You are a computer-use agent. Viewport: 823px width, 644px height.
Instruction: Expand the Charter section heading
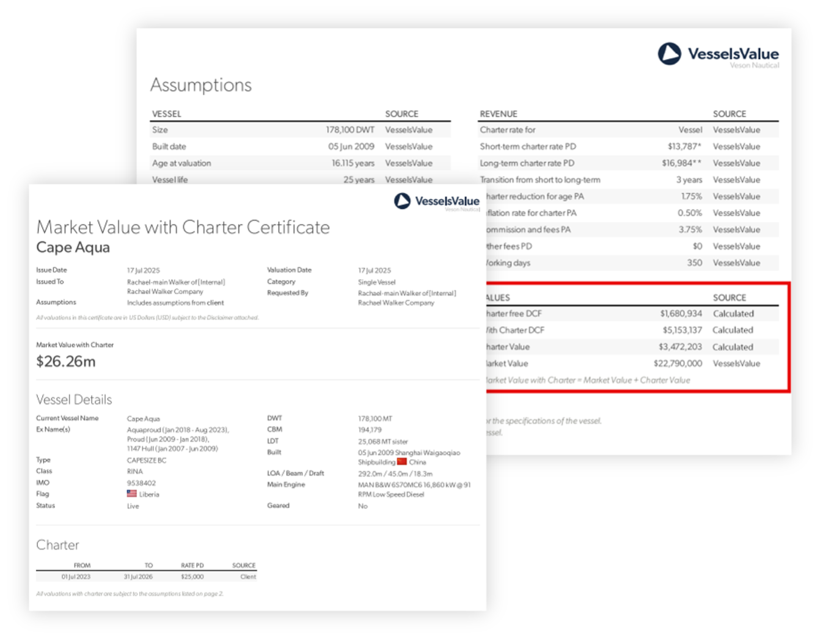(x=57, y=545)
